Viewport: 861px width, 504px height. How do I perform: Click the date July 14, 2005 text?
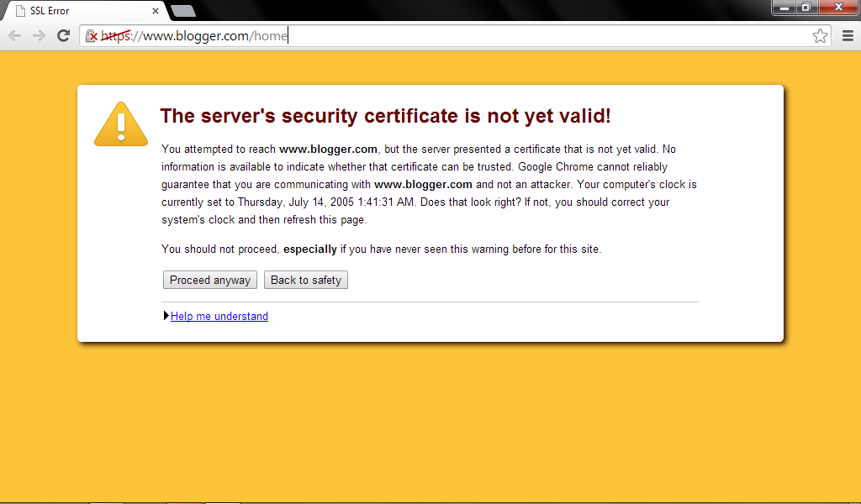(x=321, y=202)
